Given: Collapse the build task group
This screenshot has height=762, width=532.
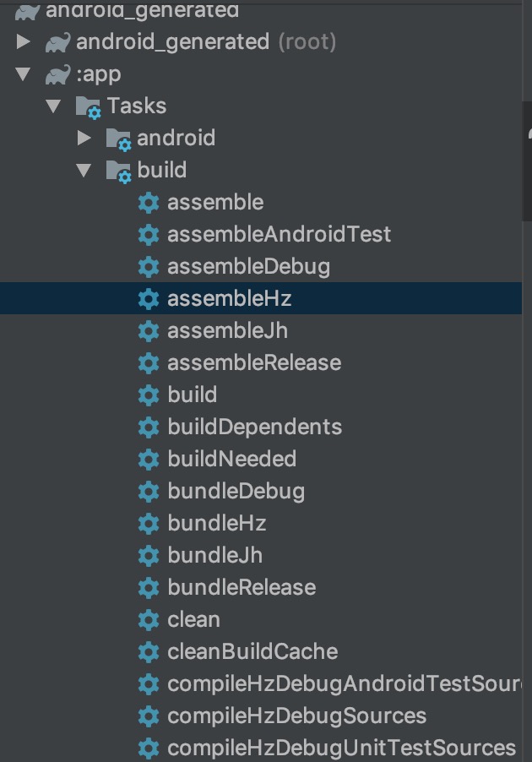Looking at the screenshot, I should (84, 170).
